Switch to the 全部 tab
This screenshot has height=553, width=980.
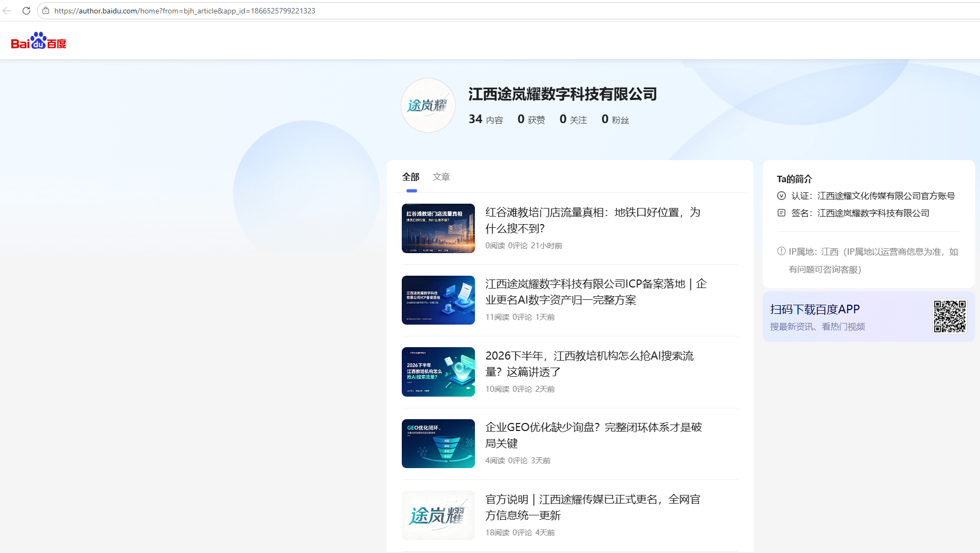(x=411, y=177)
